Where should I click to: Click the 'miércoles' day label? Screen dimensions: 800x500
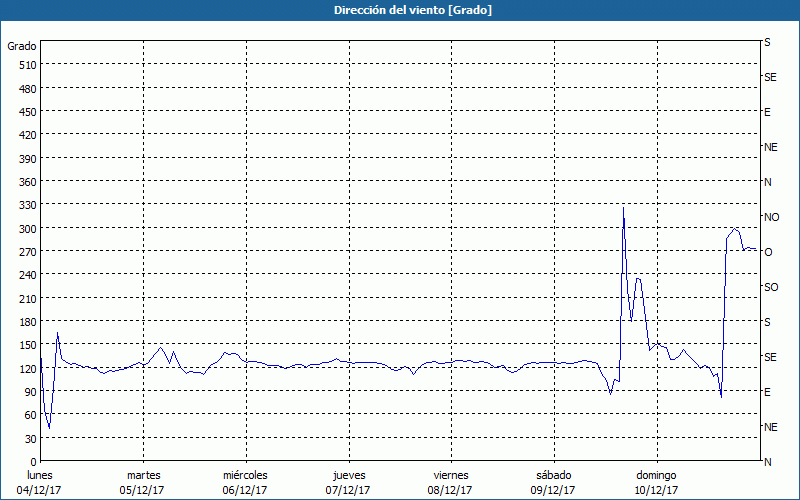coord(245,475)
